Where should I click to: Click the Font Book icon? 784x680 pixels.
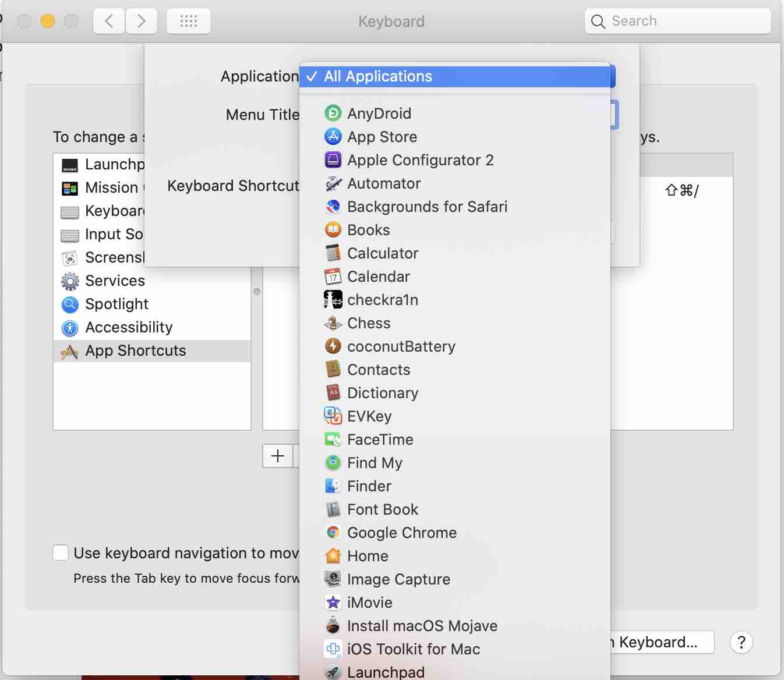pos(333,509)
